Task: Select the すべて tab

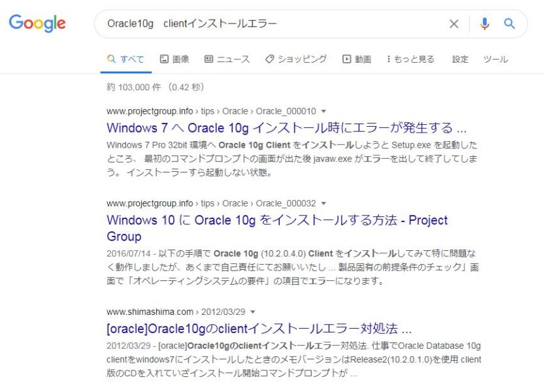Action: click(126, 59)
